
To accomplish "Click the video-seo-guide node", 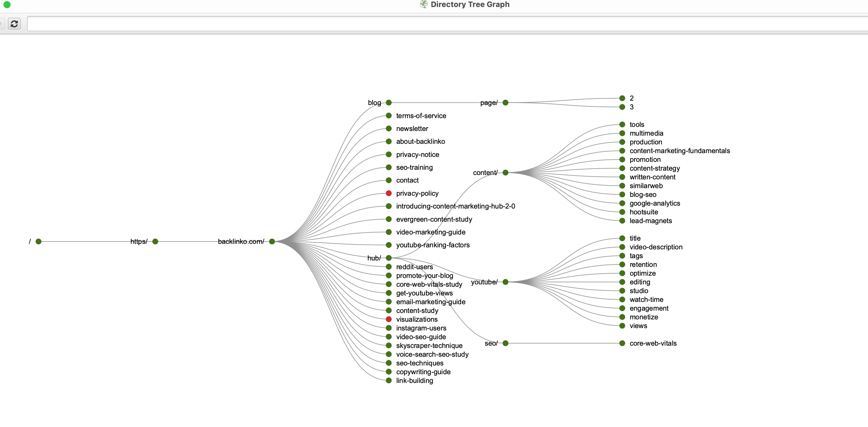I will pos(388,337).
